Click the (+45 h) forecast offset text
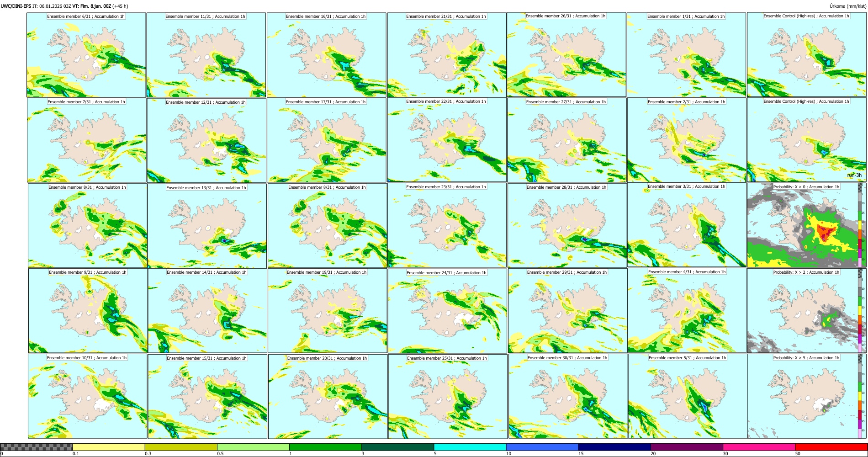Viewport: 868px width, 457px height. [x=120, y=6]
